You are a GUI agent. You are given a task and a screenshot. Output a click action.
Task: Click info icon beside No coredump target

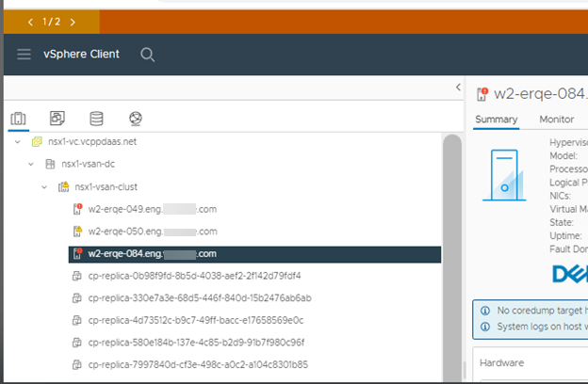(485, 311)
